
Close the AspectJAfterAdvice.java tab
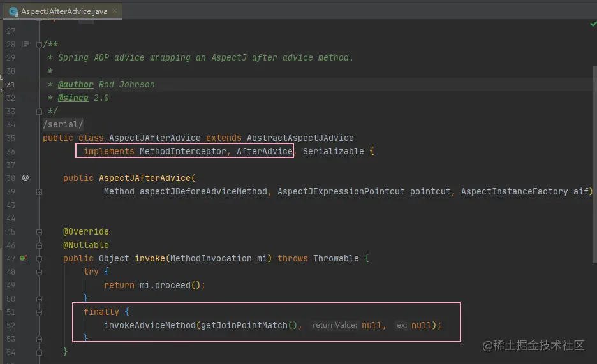[x=115, y=11]
